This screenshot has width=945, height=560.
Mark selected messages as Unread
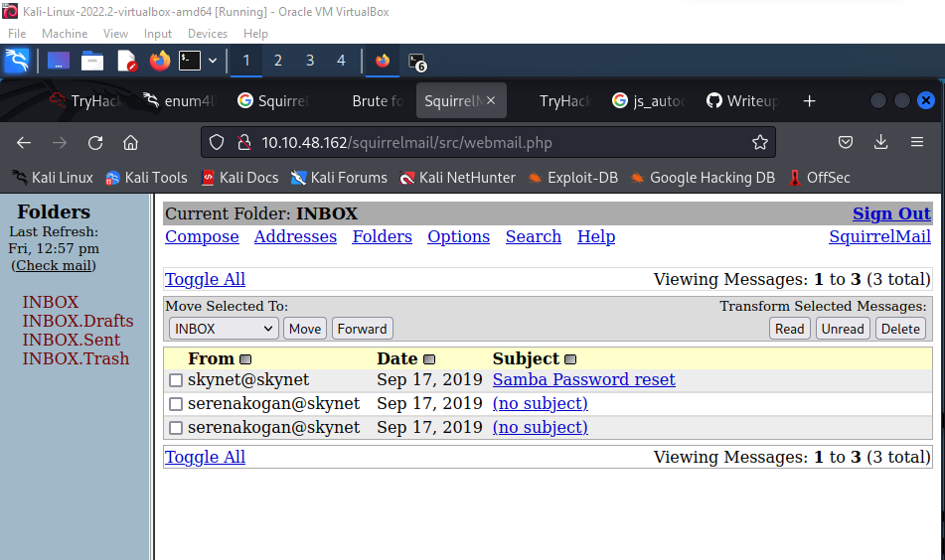click(843, 329)
